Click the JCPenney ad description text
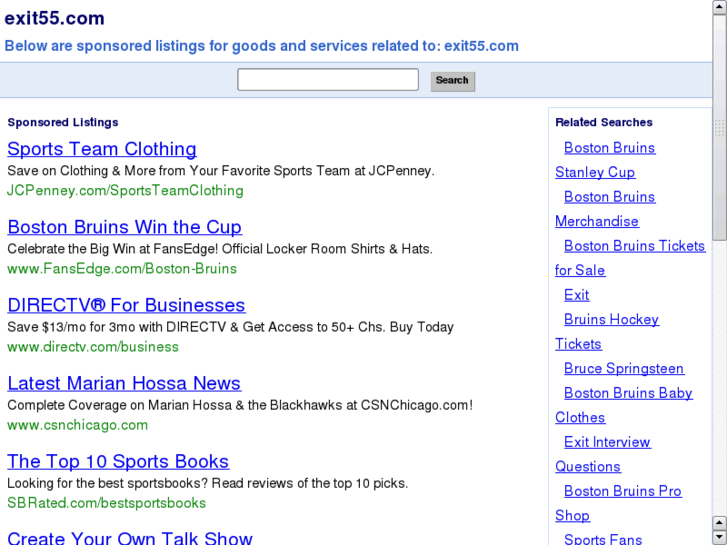 coord(221,171)
